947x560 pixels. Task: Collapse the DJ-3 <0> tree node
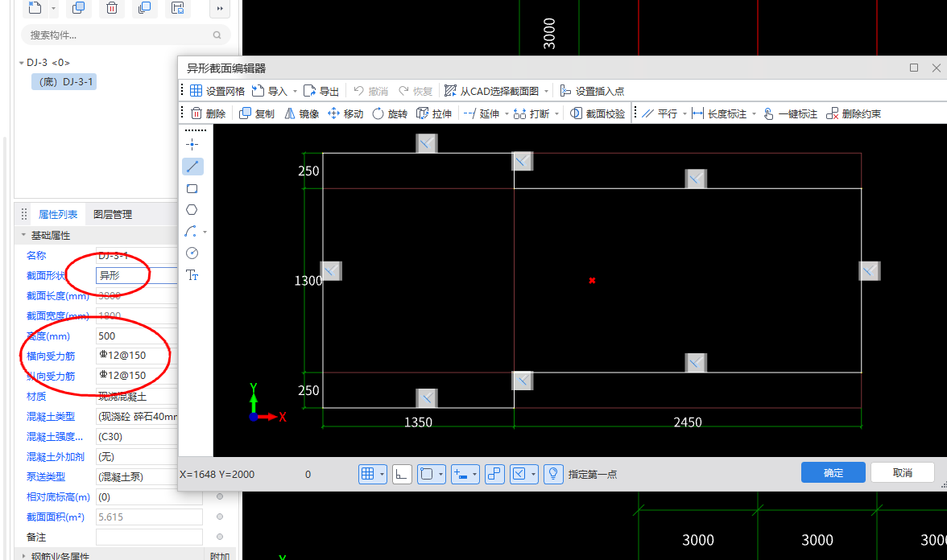[22, 63]
